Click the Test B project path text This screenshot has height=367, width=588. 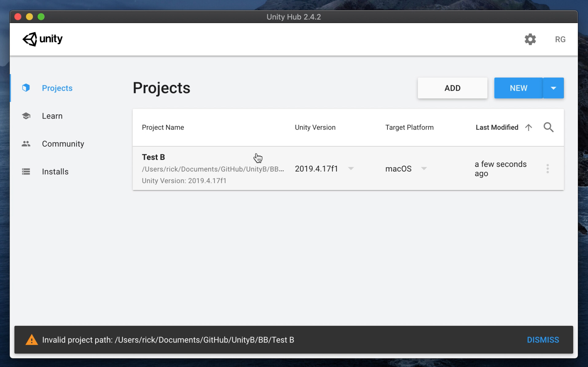tap(213, 169)
